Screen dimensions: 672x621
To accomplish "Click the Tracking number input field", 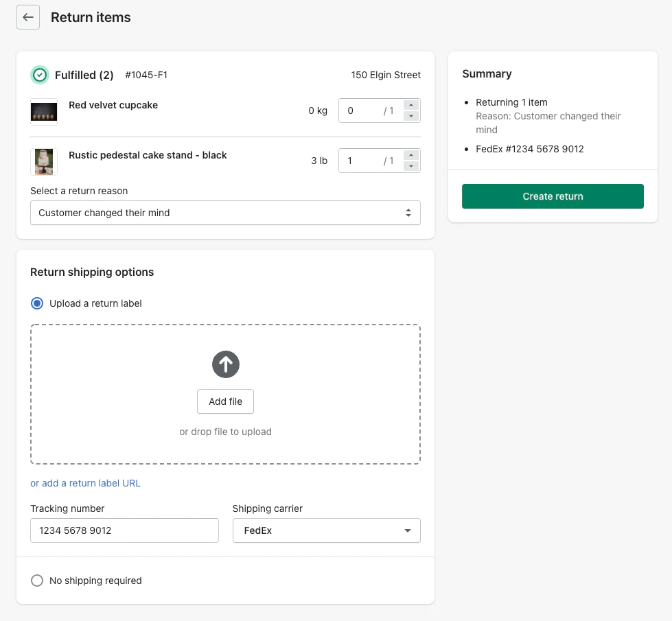I will [124, 530].
